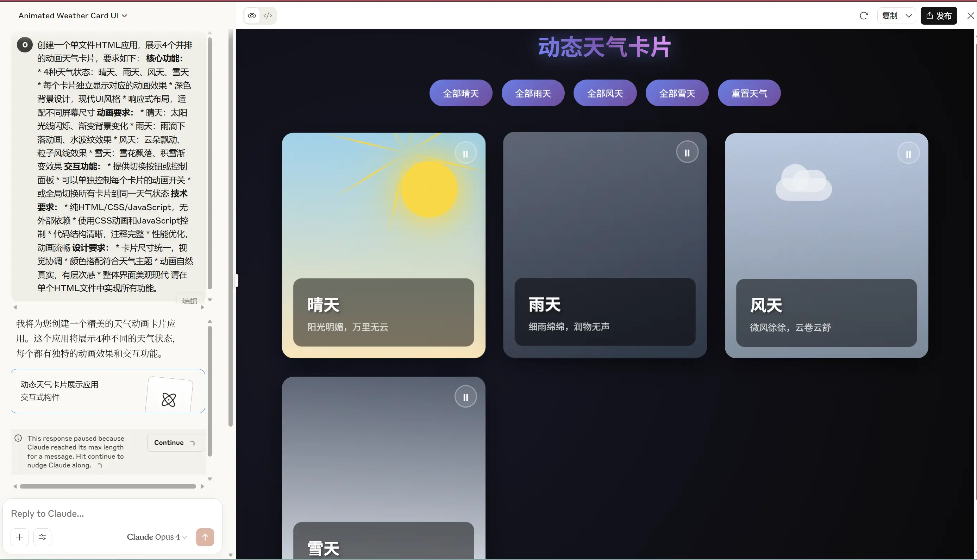Click the chat panel's outer vertical scrollbar

coord(230,228)
